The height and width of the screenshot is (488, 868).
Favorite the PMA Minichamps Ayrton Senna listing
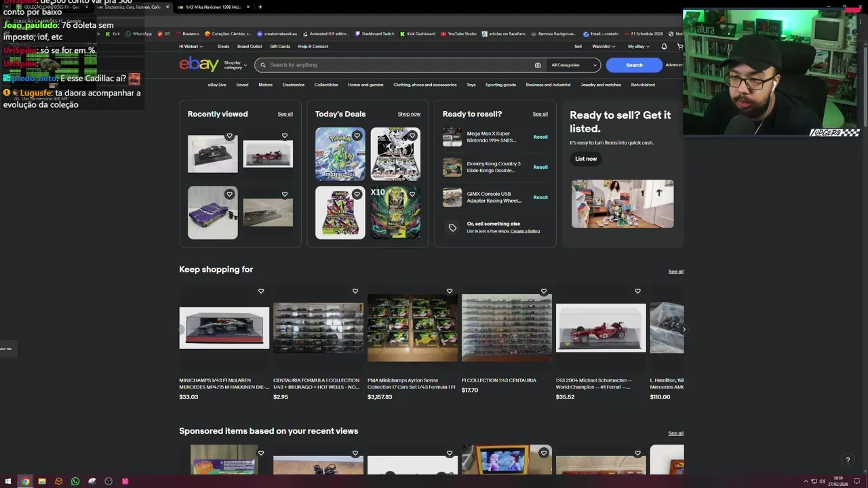coord(449,291)
